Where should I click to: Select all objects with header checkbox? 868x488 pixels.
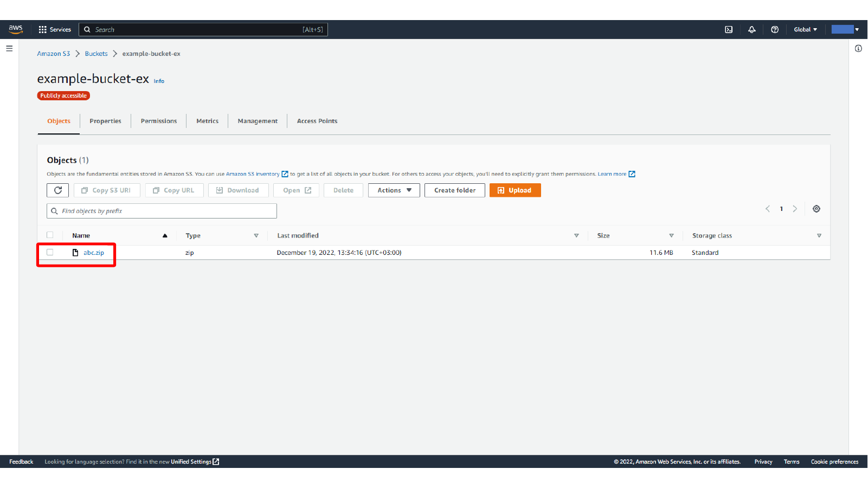pyautogui.click(x=50, y=235)
